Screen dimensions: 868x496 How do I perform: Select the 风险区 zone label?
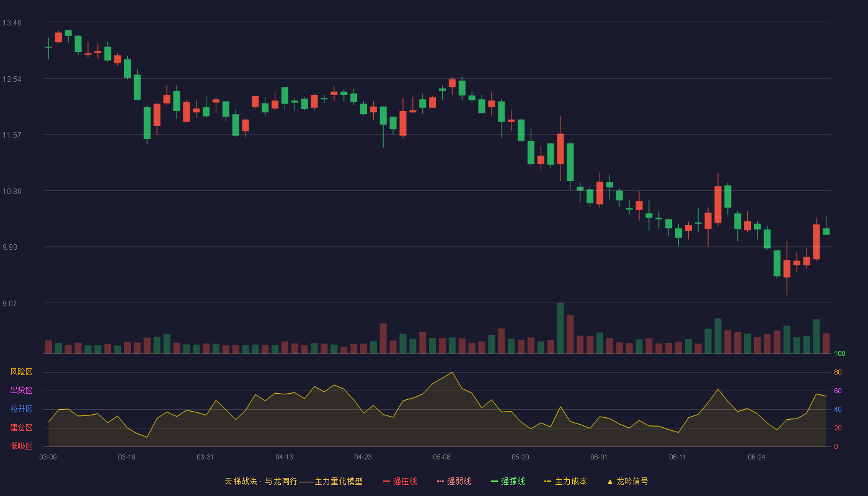[21, 372]
